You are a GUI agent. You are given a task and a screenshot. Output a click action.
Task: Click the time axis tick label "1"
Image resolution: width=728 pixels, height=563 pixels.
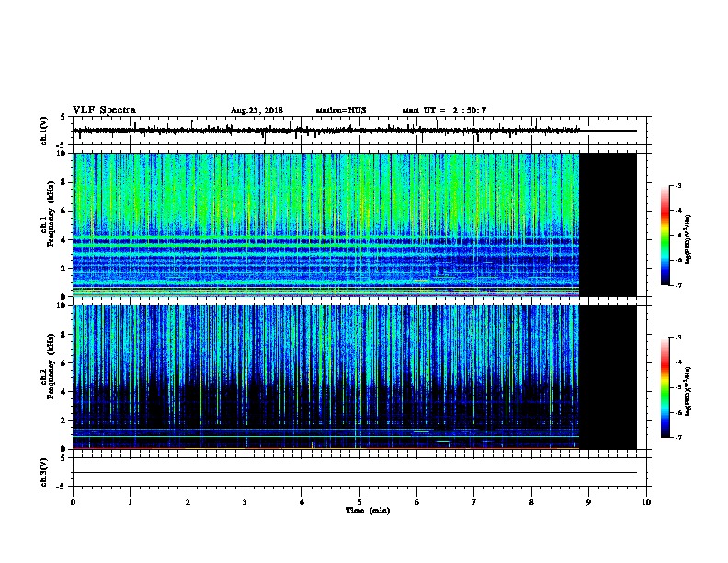click(x=130, y=502)
